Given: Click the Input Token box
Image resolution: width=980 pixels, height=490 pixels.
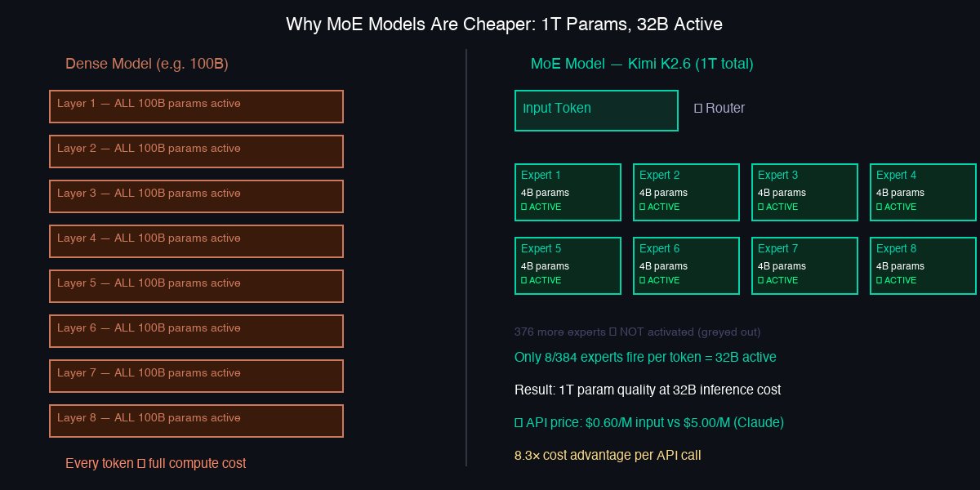Looking at the screenshot, I should click(x=596, y=110).
